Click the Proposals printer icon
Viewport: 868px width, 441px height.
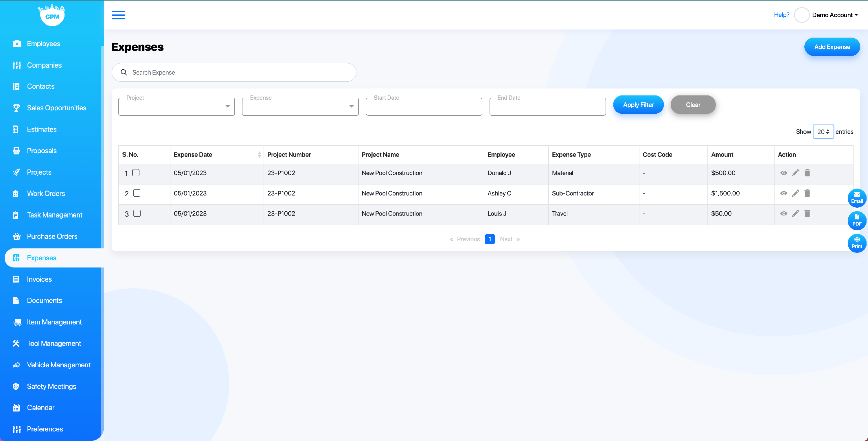click(16, 151)
